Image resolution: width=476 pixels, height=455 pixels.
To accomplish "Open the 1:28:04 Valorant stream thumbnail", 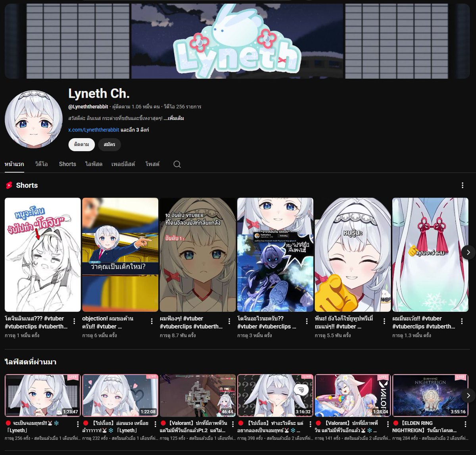I will pyautogui.click(x=353, y=395).
